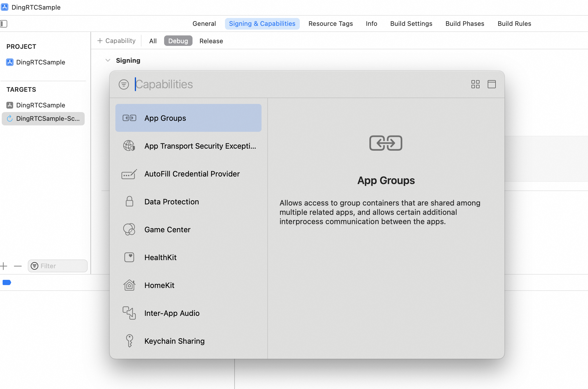This screenshot has width=588, height=389.
Task: Click the DingRTCSample project icon in title bar
Action: [4, 7]
